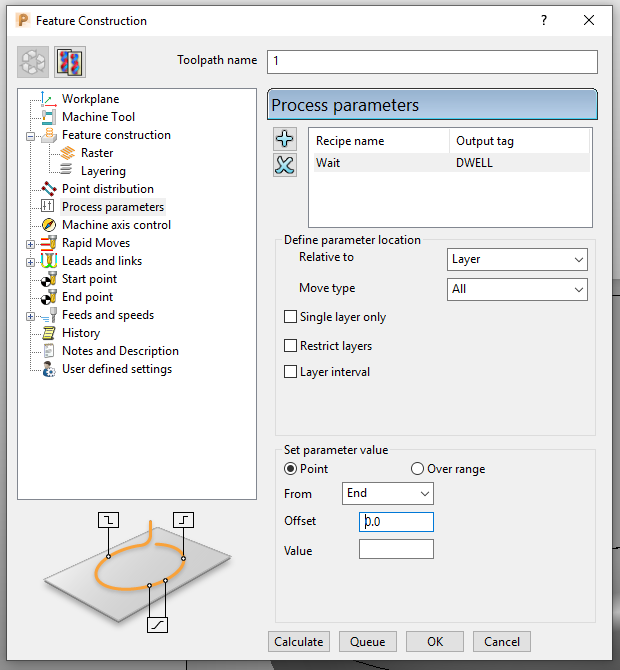Click the Raster strategy icon

coord(68,153)
